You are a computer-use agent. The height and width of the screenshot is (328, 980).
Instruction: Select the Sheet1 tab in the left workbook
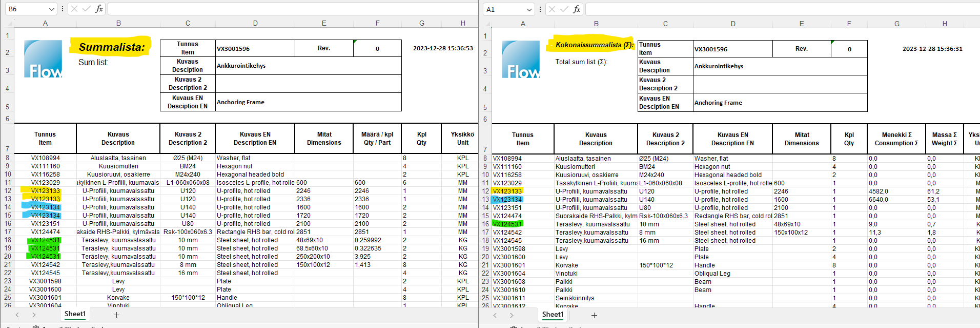point(75,314)
